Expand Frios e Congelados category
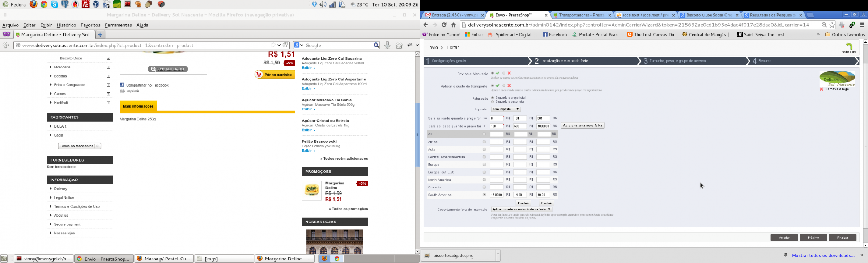Viewport: 868px width, 263px height. [109, 85]
